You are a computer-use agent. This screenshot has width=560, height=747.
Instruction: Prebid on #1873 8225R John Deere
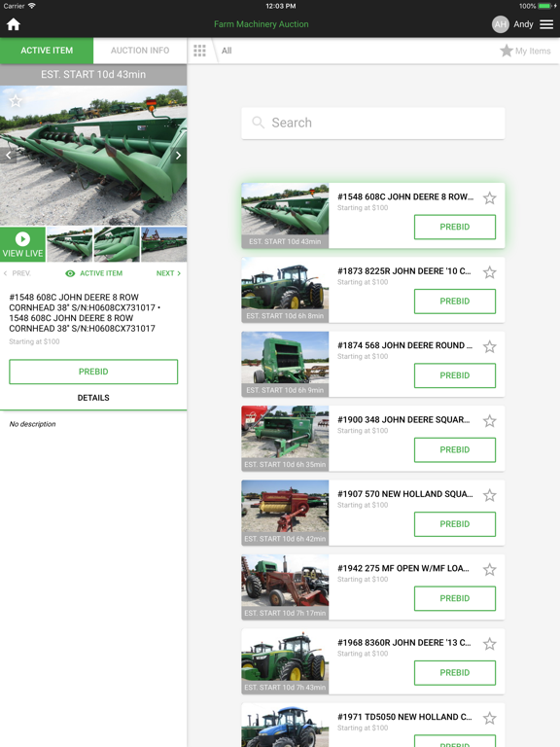(455, 302)
